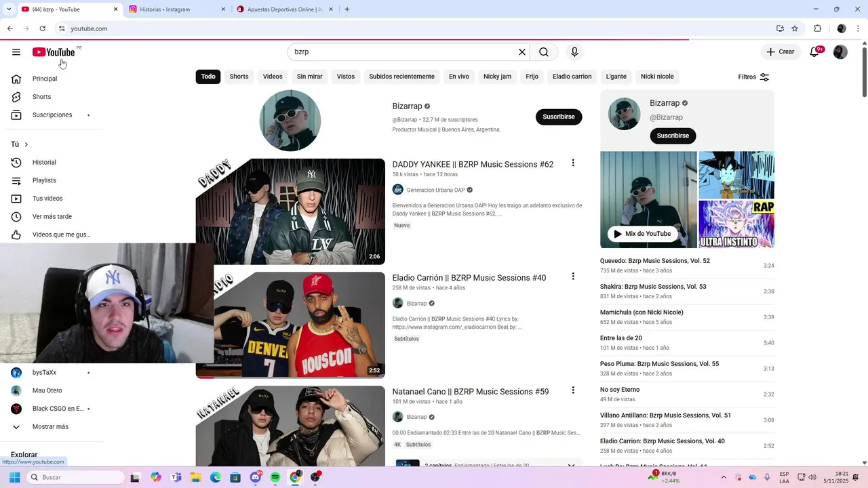This screenshot has height=488, width=868.
Task: Click the Crear button
Action: (781, 52)
